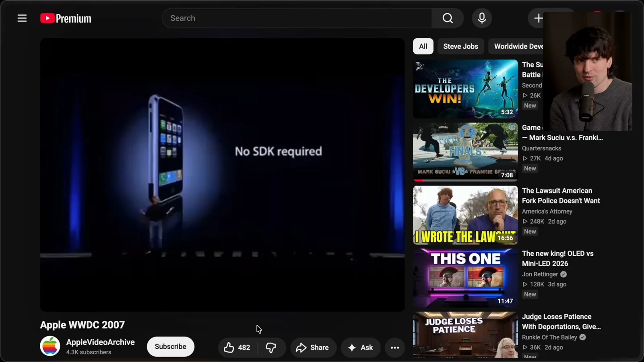Open Mark Suciu vs Frankie finals thumbnail
This screenshot has height=362, width=644.
click(x=465, y=152)
